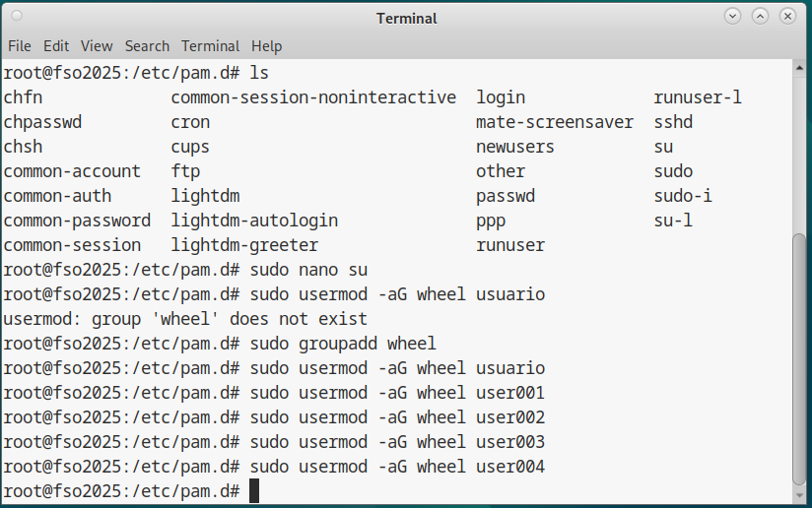Image resolution: width=812 pixels, height=508 pixels.
Task: Click the window menu icon in title bar
Action: point(18,18)
